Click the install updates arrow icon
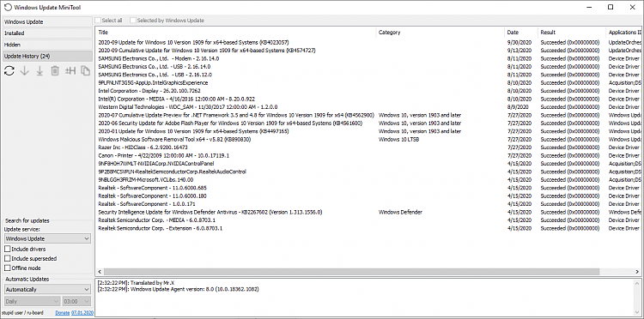This screenshot has height=319, width=644. [x=39, y=71]
